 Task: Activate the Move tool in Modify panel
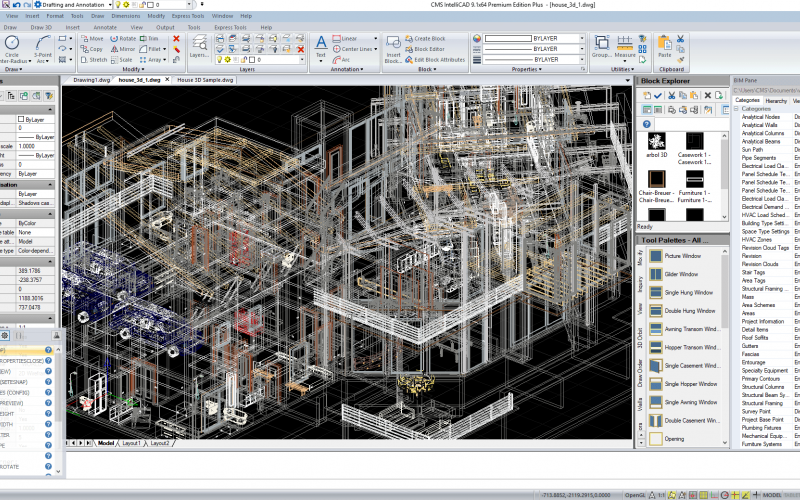tap(92, 38)
